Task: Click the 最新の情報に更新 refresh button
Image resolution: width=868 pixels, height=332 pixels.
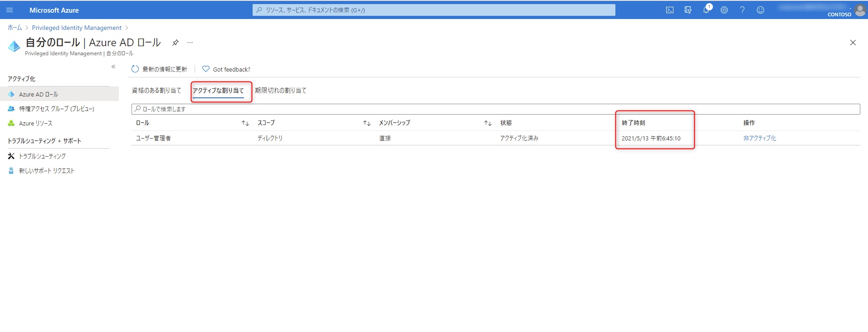Action: tap(159, 69)
